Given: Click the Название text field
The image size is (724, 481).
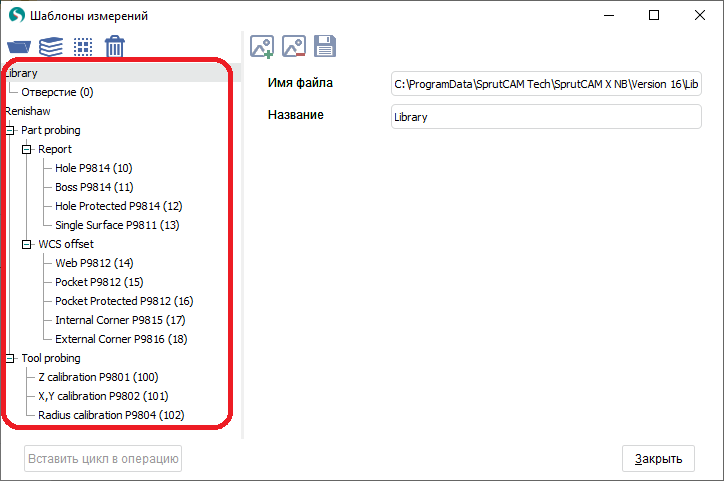Looking at the screenshot, I should (x=545, y=116).
